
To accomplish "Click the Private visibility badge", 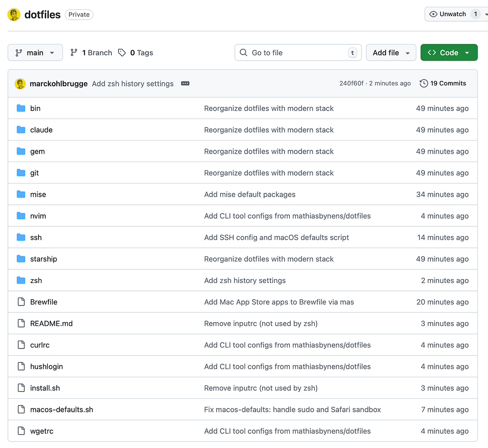I will 79,15.
